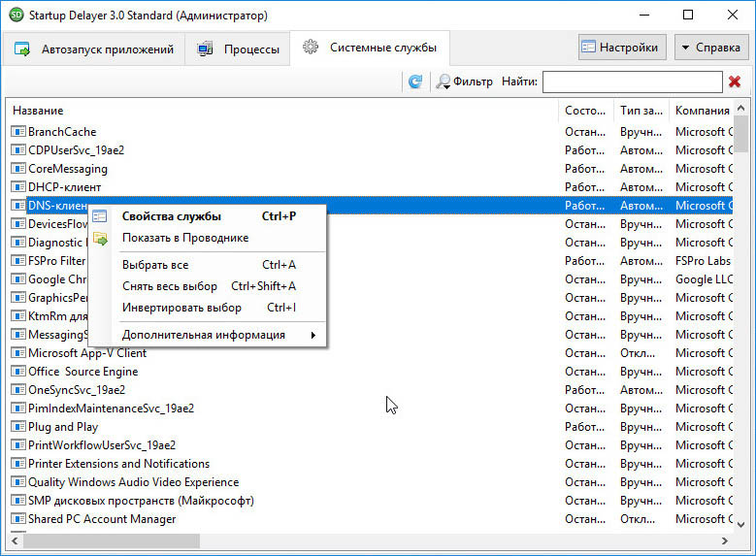Select Quality Windows Audio Video Experience

pyautogui.click(x=134, y=482)
